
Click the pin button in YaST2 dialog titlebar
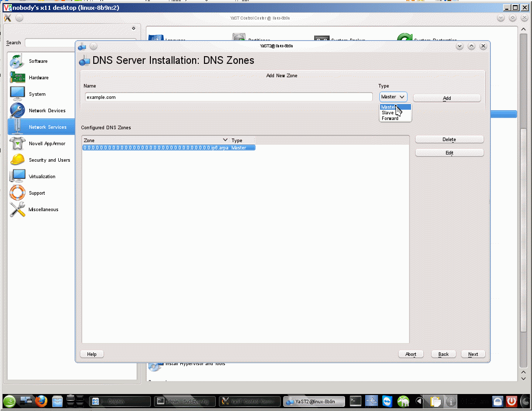pyautogui.click(x=94, y=46)
